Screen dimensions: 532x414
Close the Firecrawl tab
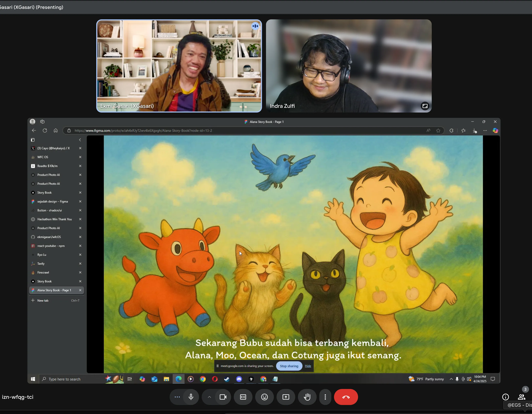point(80,272)
